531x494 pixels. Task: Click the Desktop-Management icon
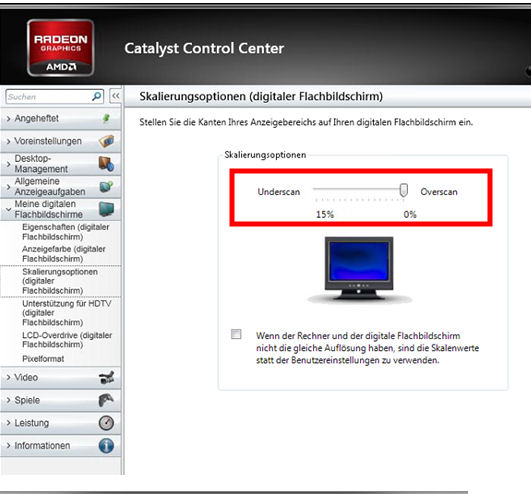pos(106,164)
